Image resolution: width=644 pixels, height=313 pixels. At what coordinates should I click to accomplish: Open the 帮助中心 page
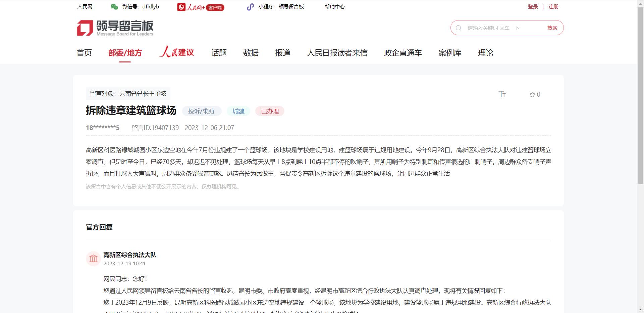(334, 6)
